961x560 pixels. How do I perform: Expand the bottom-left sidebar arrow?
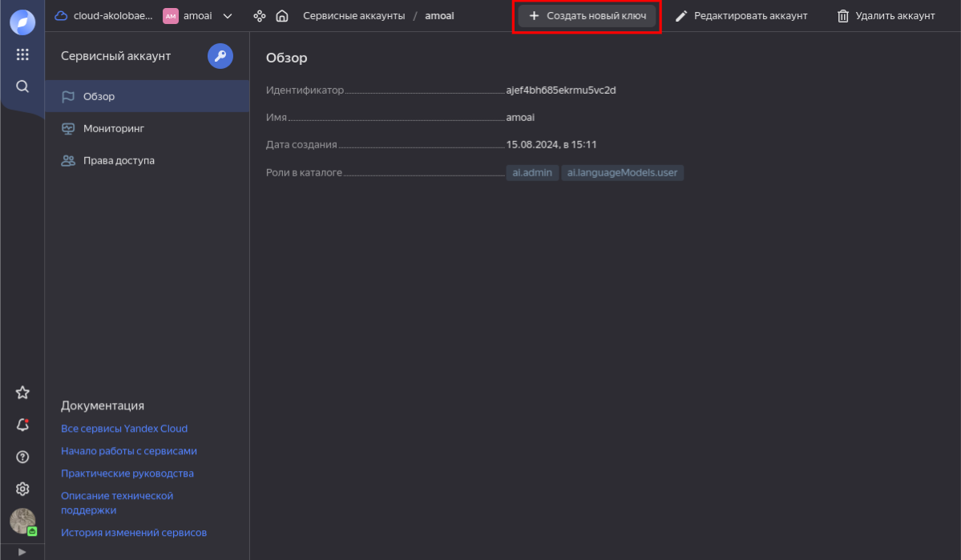coord(22,552)
